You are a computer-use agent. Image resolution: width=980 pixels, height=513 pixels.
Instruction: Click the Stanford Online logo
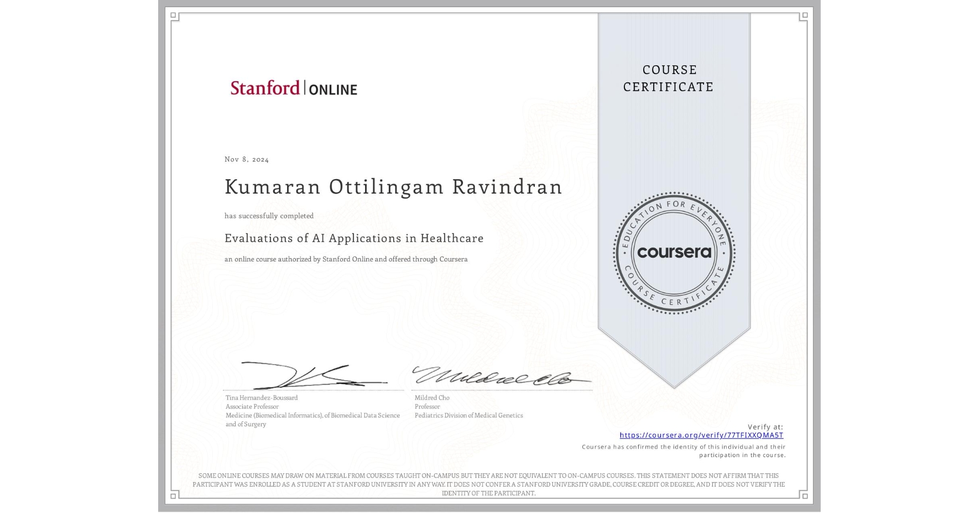pyautogui.click(x=294, y=88)
